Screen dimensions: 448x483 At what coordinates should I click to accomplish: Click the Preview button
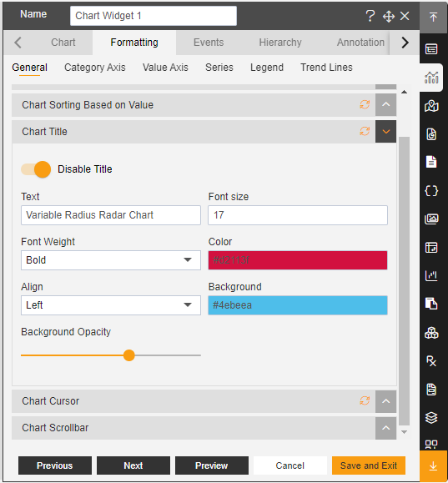[x=212, y=465]
